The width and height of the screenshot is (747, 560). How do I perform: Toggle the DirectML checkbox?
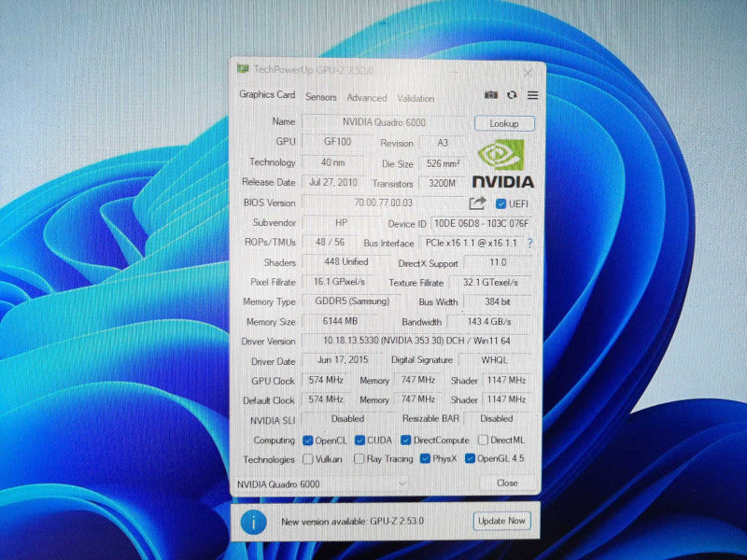(x=483, y=440)
